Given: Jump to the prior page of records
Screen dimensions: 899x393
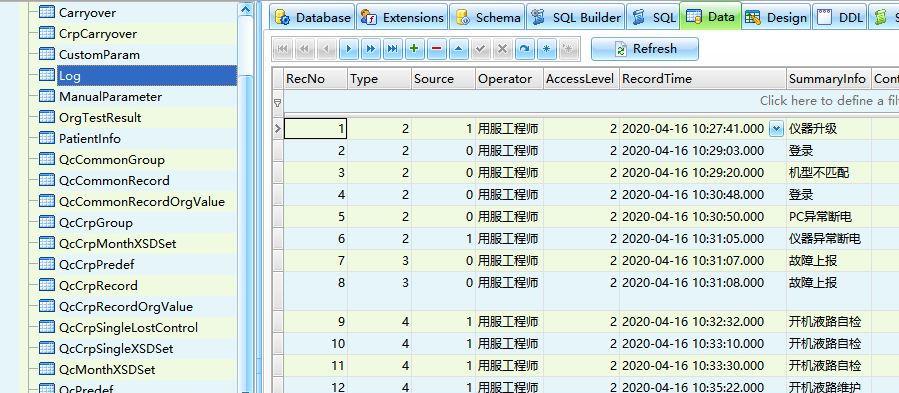Looking at the screenshot, I should (304, 49).
